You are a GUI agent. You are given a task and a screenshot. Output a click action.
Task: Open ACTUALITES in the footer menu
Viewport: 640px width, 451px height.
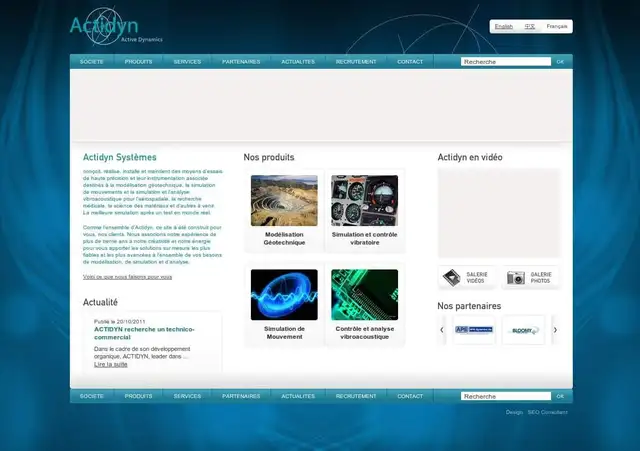pos(298,396)
